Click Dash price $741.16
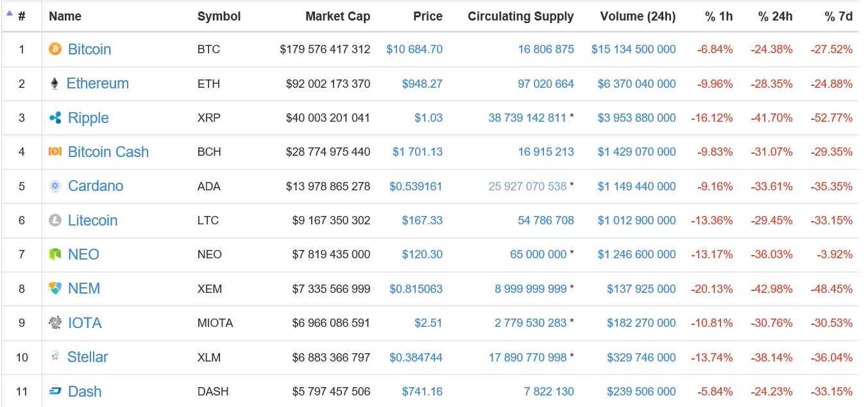 coord(422,392)
